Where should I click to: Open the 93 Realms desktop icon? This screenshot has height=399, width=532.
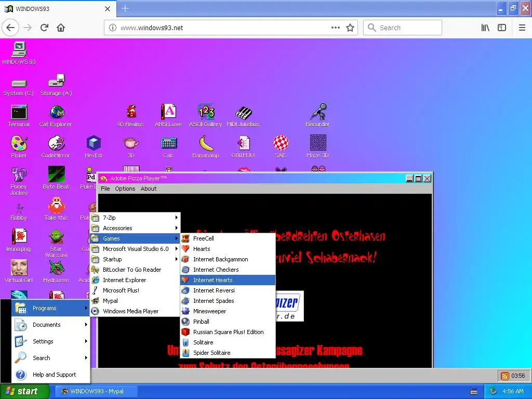(x=130, y=116)
